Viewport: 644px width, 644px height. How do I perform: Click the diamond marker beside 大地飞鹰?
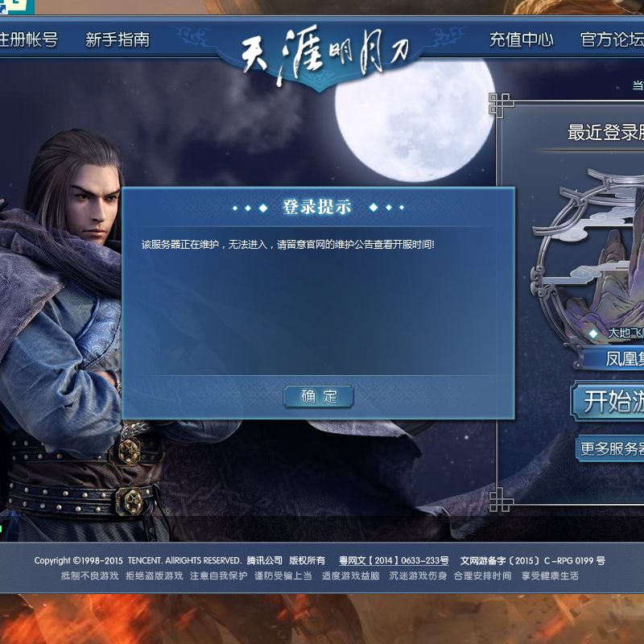tap(592, 333)
